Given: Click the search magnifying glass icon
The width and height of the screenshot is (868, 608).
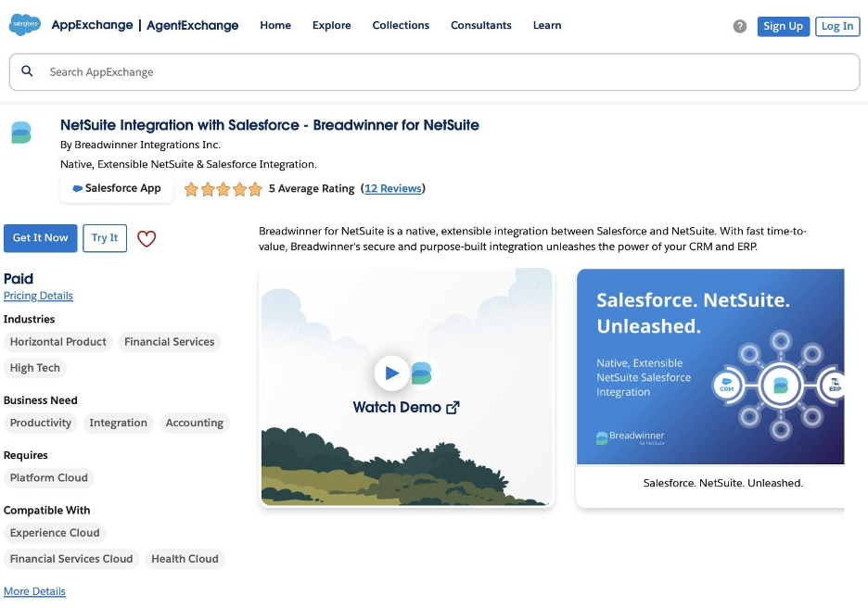Looking at the screenshot, I should [x=28, y=71].
